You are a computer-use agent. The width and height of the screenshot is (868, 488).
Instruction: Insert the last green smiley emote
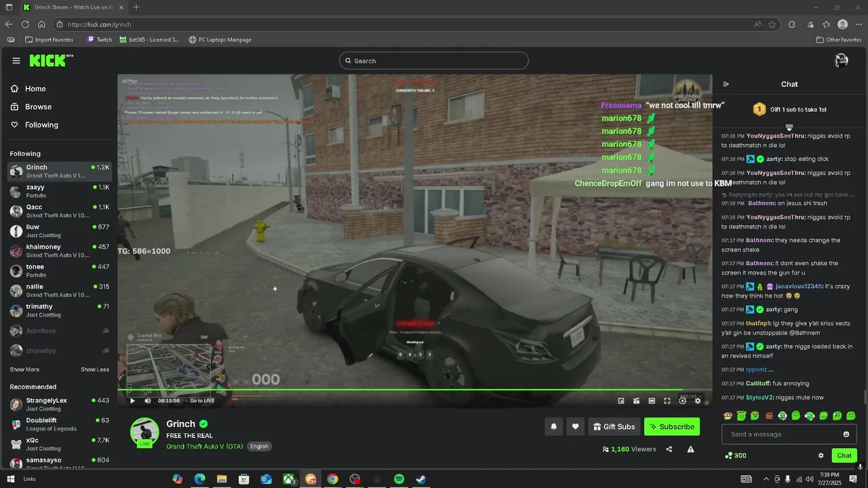coord(851,415)
